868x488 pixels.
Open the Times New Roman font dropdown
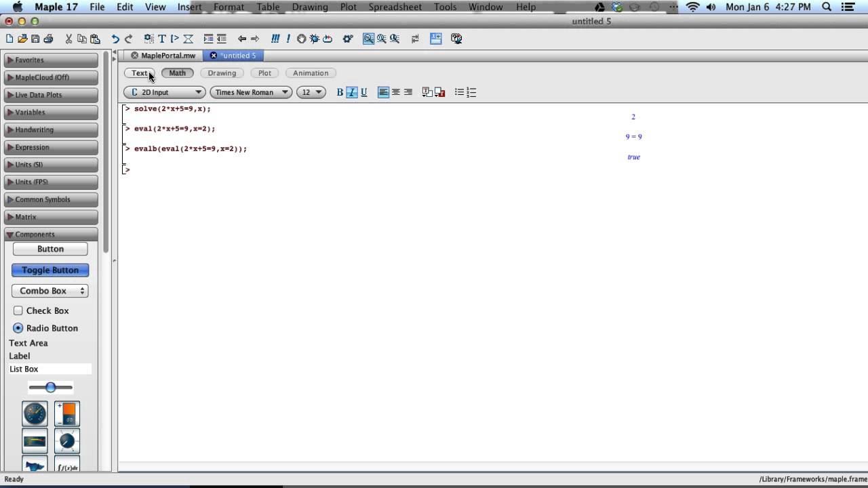click(250, 92)
